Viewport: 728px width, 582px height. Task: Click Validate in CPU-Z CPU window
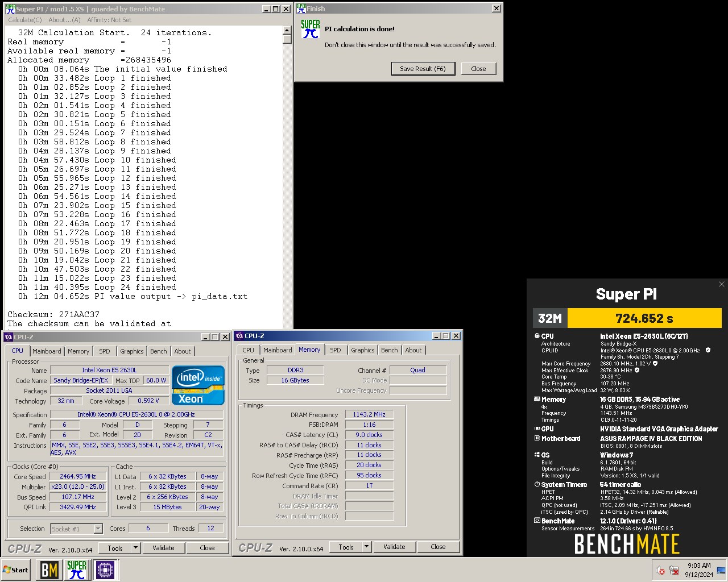(x=163, y=548)
